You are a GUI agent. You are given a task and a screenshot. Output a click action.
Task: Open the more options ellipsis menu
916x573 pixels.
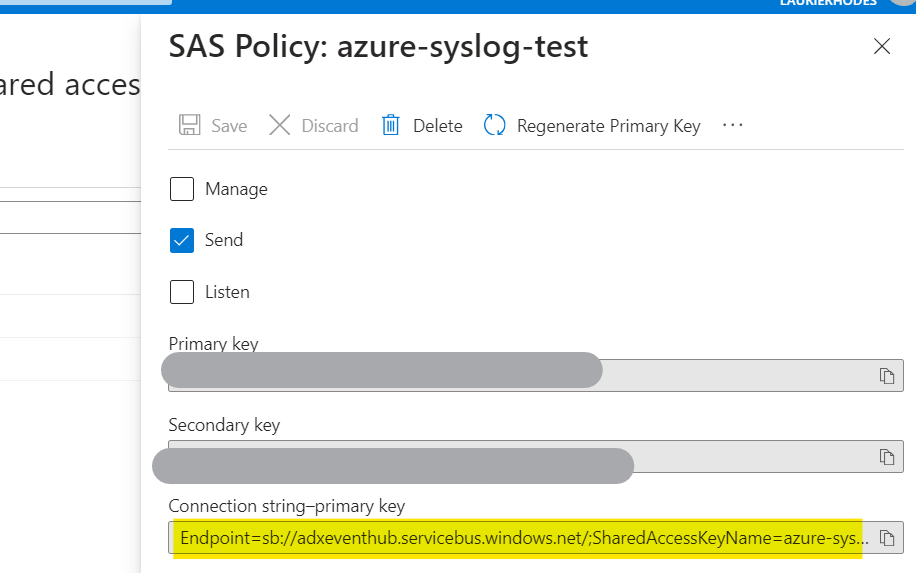(733, 125)
